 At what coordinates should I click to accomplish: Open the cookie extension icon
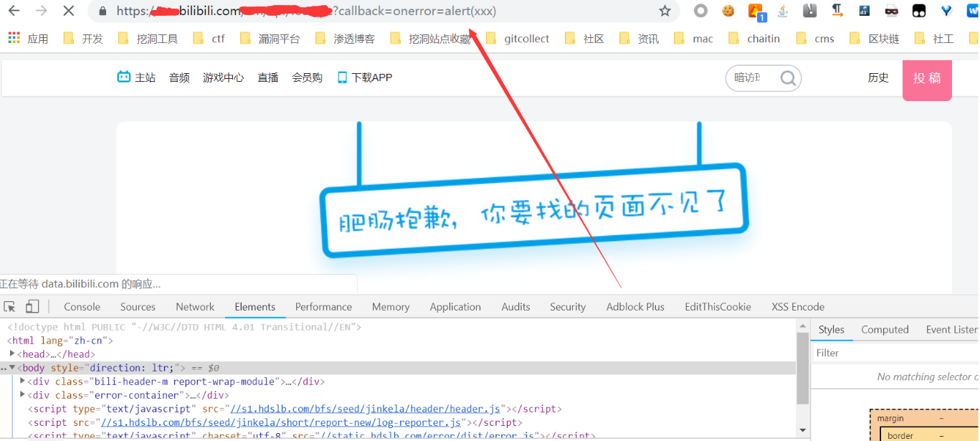[728, 11]
